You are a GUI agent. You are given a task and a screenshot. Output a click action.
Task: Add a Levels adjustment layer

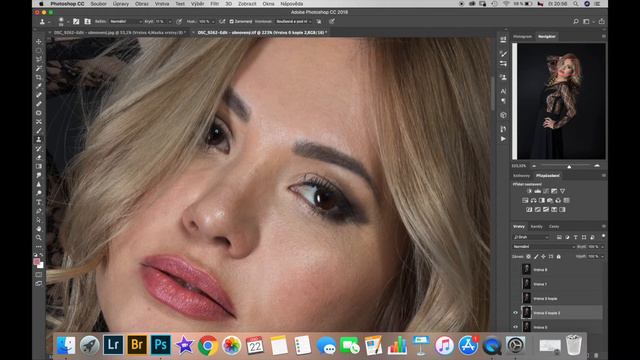[538, 191]
